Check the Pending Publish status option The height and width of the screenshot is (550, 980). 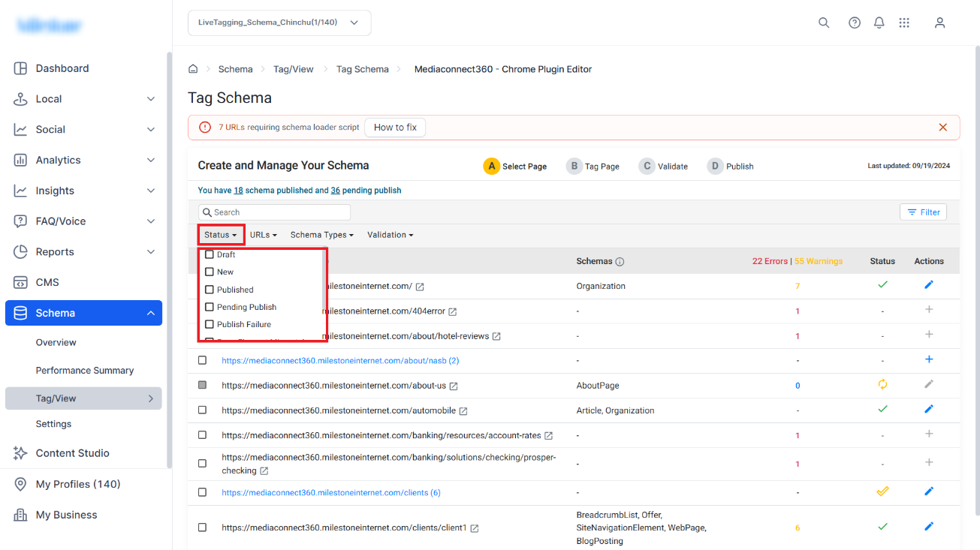point(210,307)
